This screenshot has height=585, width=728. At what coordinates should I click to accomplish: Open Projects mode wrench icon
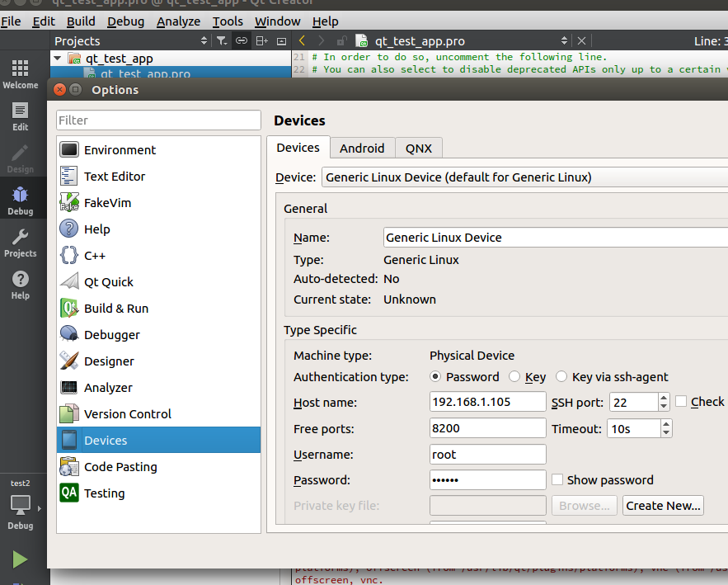tap(20, 243)
